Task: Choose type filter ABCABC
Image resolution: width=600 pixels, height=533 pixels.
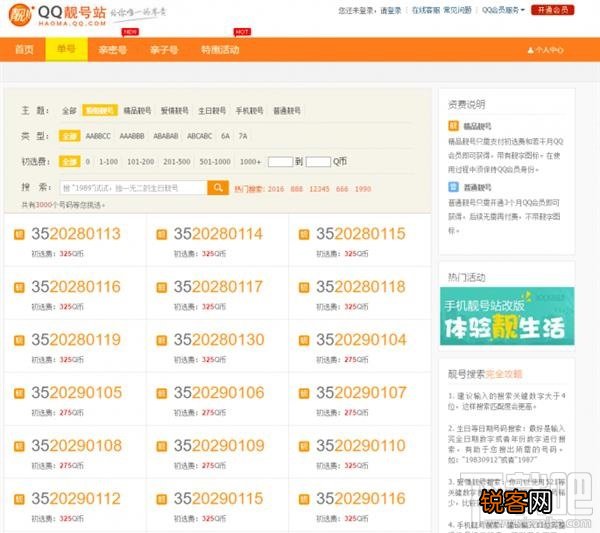Action: (199, 136)
